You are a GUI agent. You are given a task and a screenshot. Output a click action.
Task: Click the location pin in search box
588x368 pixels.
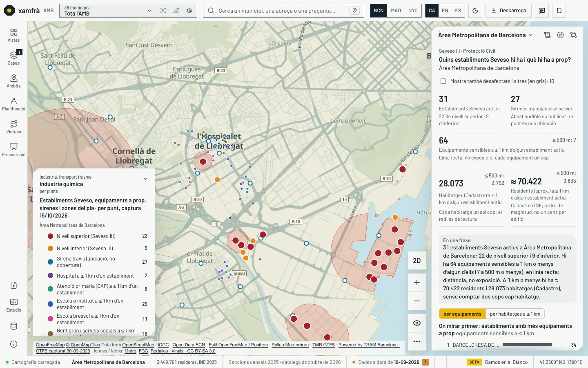355,11
